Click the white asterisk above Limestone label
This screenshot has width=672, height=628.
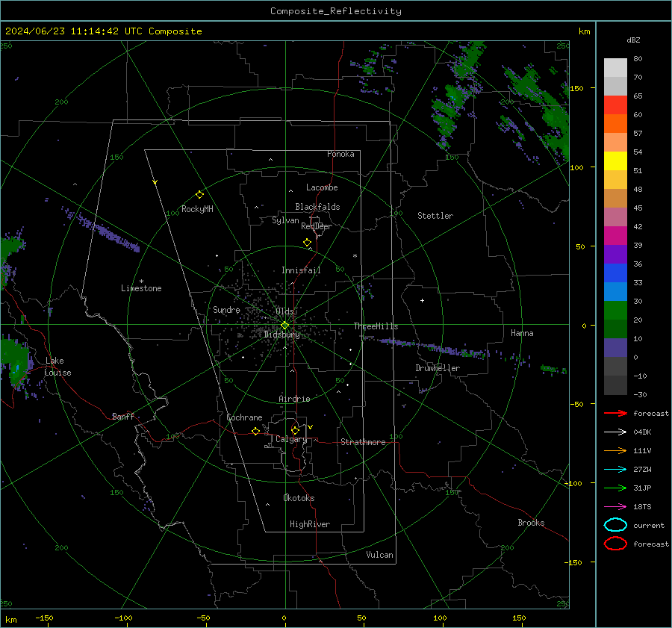tap(141, 282)
